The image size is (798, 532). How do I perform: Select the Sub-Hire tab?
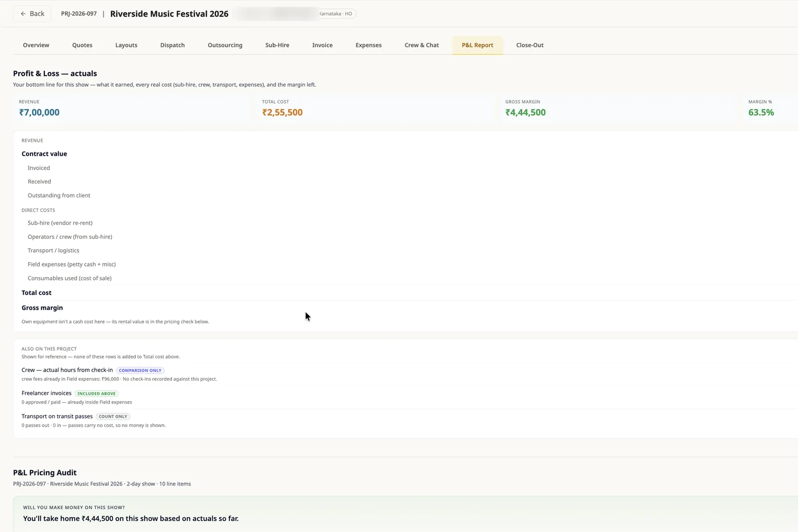pos(277,45)
